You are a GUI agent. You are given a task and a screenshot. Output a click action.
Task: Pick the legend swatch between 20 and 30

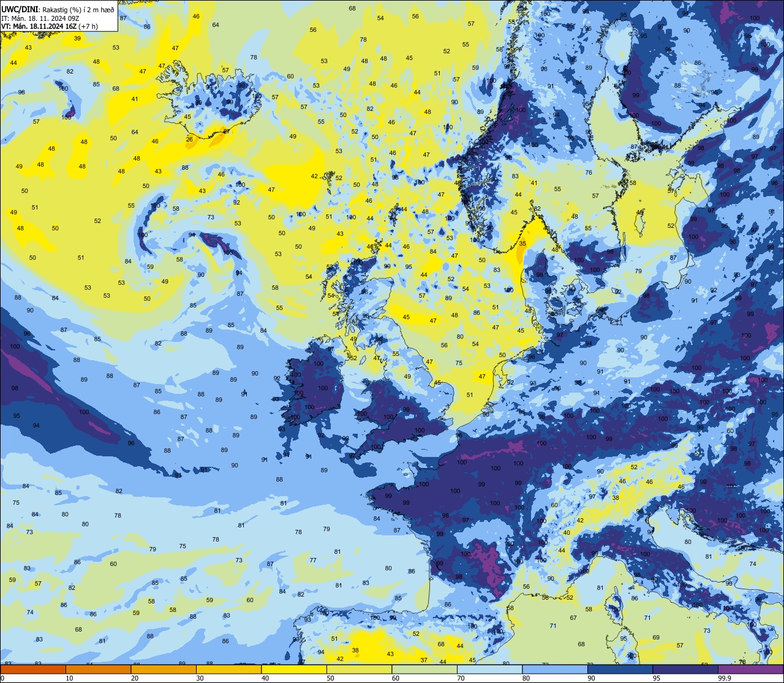pos(164,669)
